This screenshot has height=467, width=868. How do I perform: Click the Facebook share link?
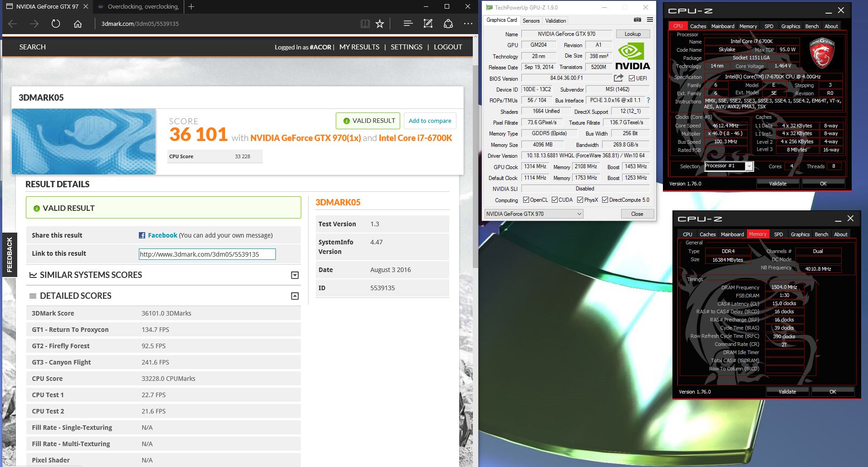[x=162, y=235]
